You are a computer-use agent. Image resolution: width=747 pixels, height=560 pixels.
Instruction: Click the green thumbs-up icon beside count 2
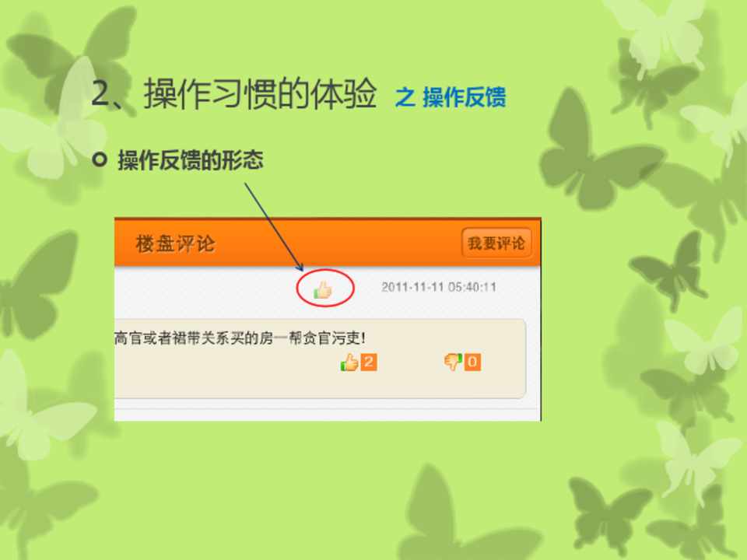tap(349, 362)
